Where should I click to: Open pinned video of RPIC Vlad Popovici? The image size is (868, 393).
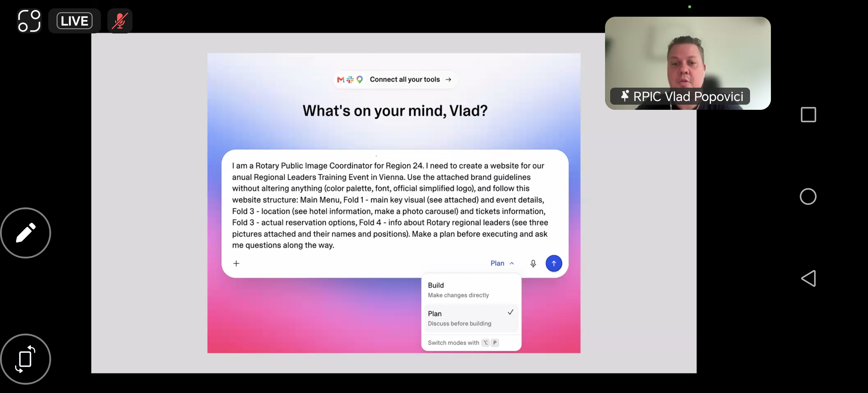688,63
